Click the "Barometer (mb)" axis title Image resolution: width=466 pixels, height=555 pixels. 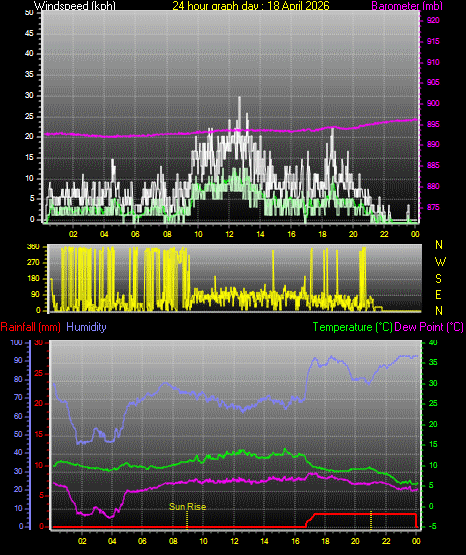[407, 5]
